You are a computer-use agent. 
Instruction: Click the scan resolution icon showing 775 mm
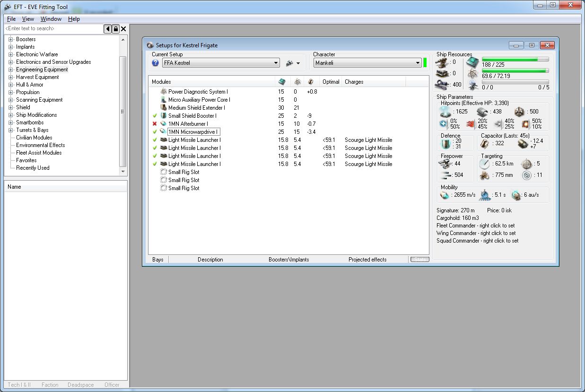tap(484, 175)
